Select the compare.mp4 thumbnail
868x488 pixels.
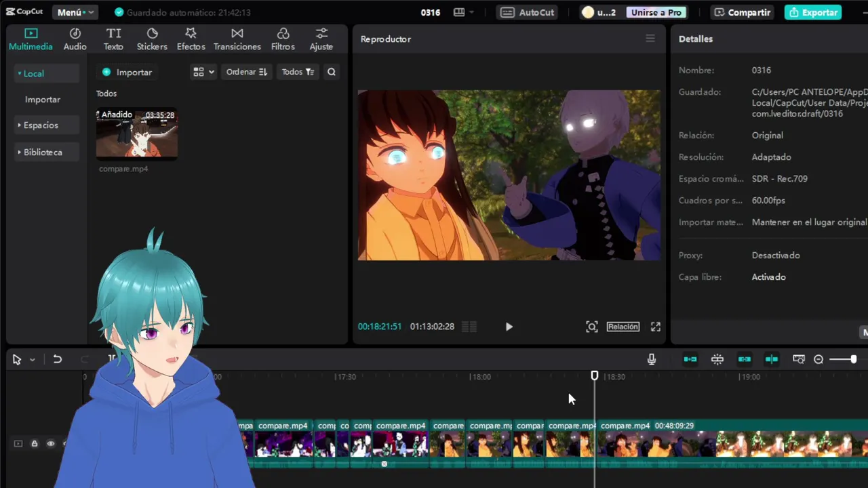(137, 134)
